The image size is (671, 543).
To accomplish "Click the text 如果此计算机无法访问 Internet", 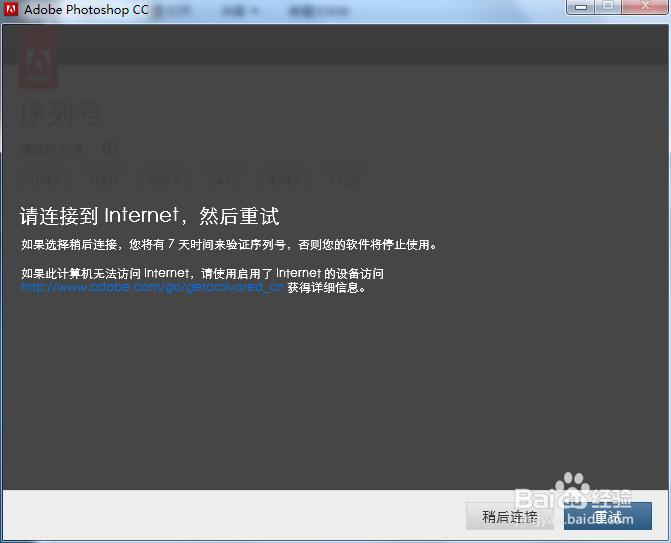I will [105, 273].
